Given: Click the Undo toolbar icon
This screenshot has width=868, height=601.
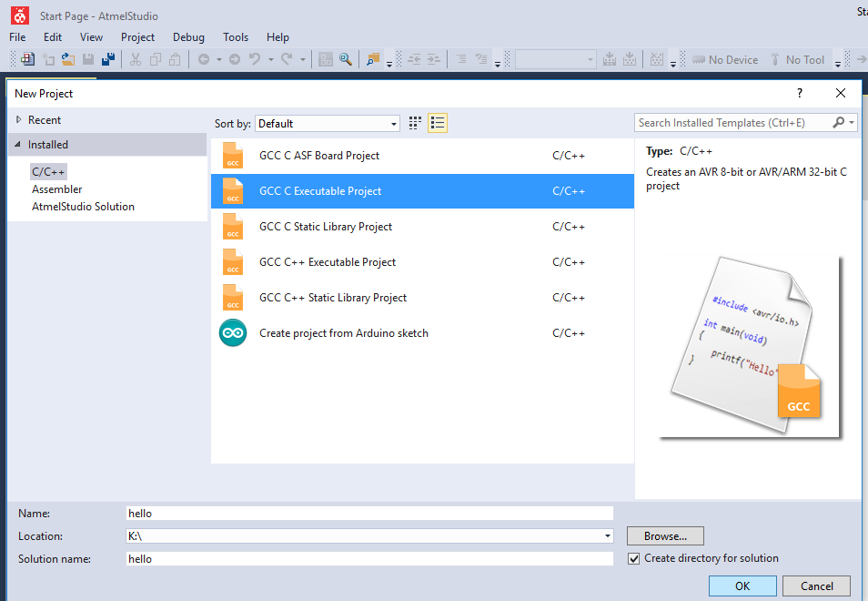Looking at the screenshot, I should click(x=255, y=59).
